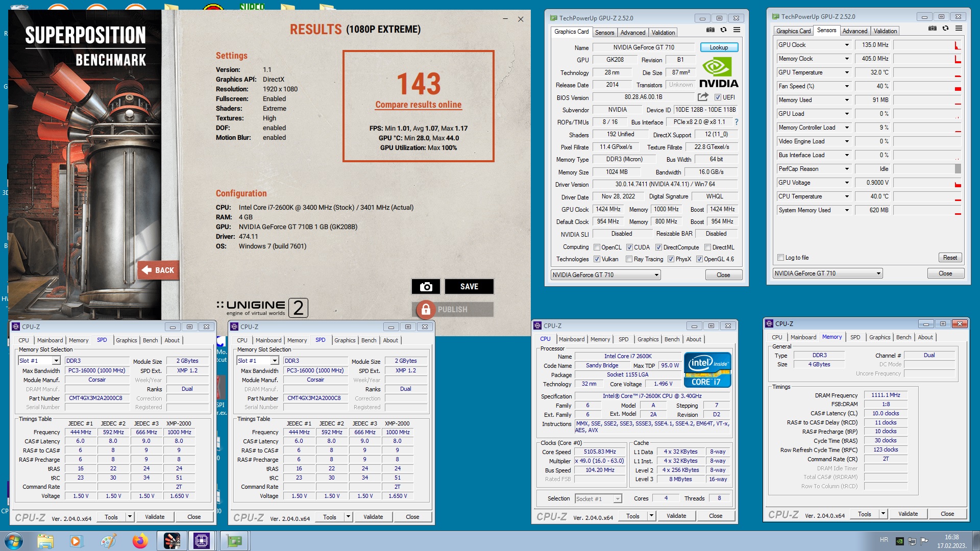The image size is (980, 551).
Task: Click the refresh icon in GPU-Z Sensors window
Action: point(945,28)
